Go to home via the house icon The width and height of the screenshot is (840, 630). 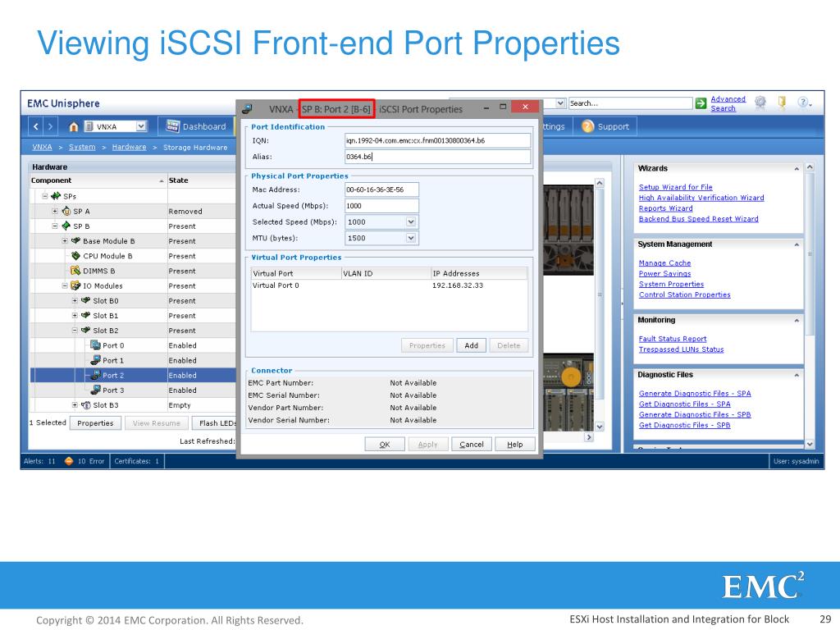(73, 127)
